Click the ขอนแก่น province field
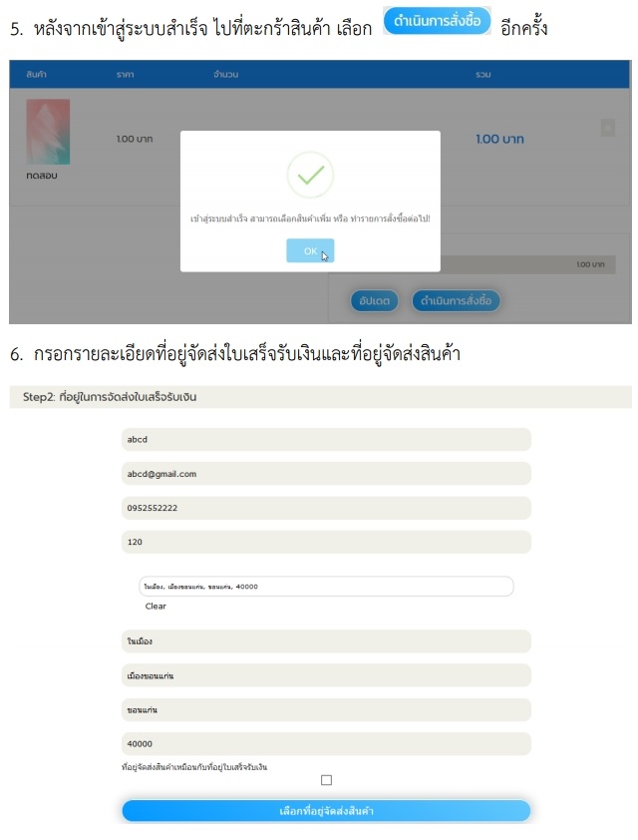 [326, 709]
